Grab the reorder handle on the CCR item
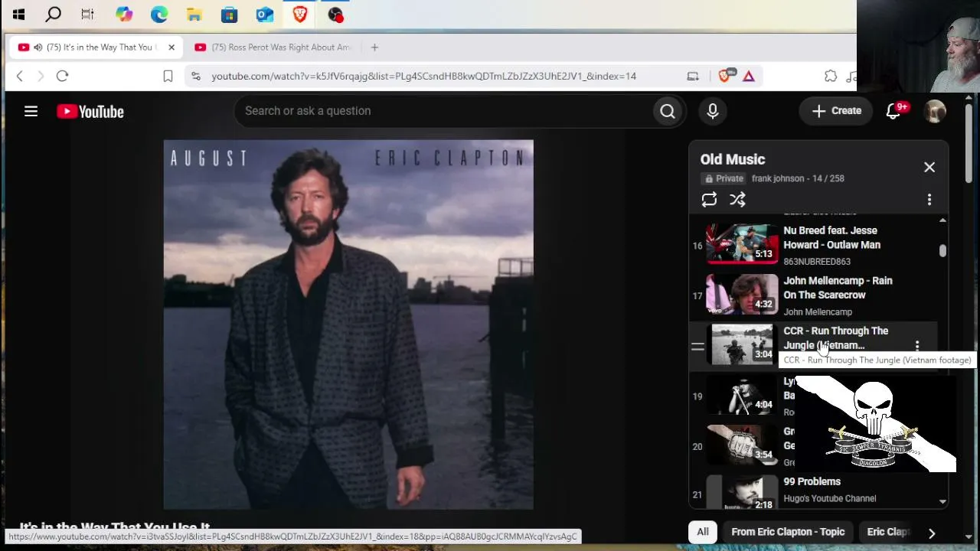 click(x=697, y=347)
